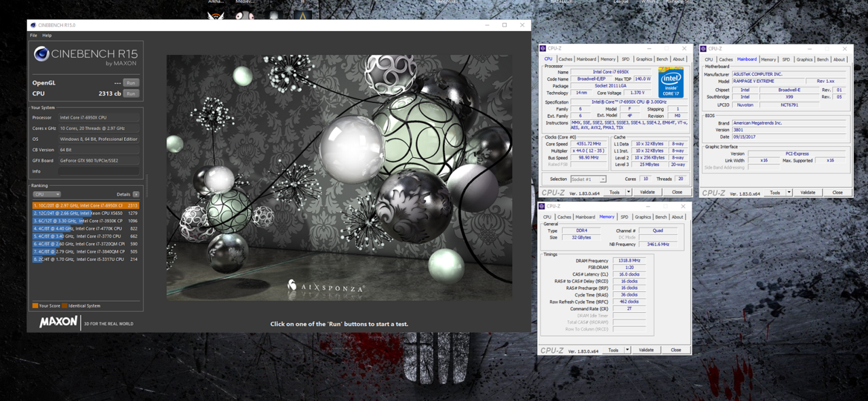Open the CPU ranking type dropdown
This screenshot has width=868, height=401.
(47, 194)
